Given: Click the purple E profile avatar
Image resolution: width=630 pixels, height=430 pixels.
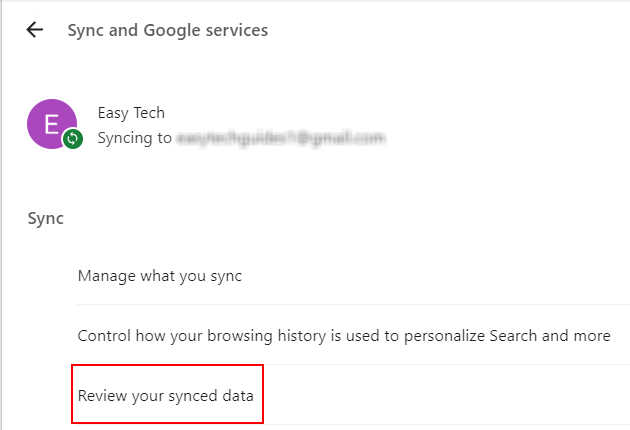Looking at the screenshot, I should point(51,123).
